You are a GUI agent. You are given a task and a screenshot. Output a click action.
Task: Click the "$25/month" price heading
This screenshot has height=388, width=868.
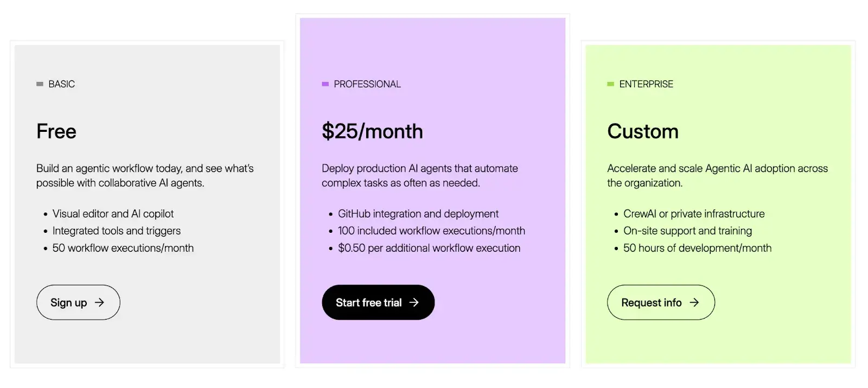[372, 131]
